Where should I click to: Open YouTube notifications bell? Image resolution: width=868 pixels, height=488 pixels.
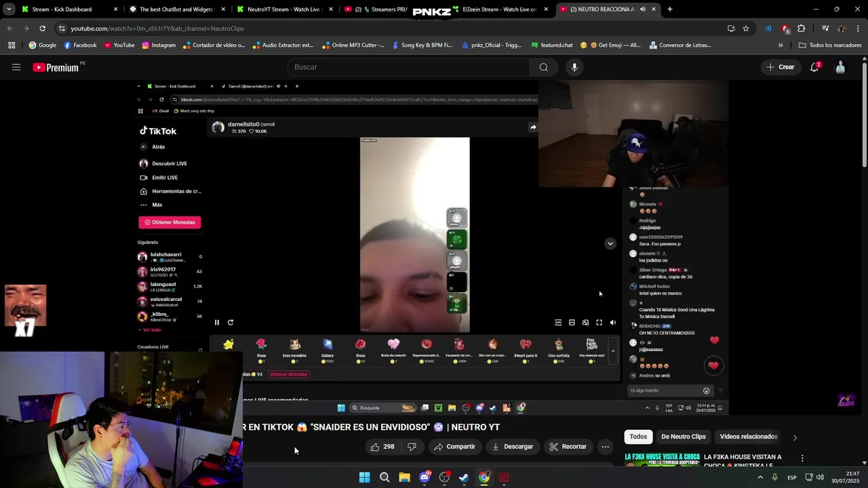[814, 67]
